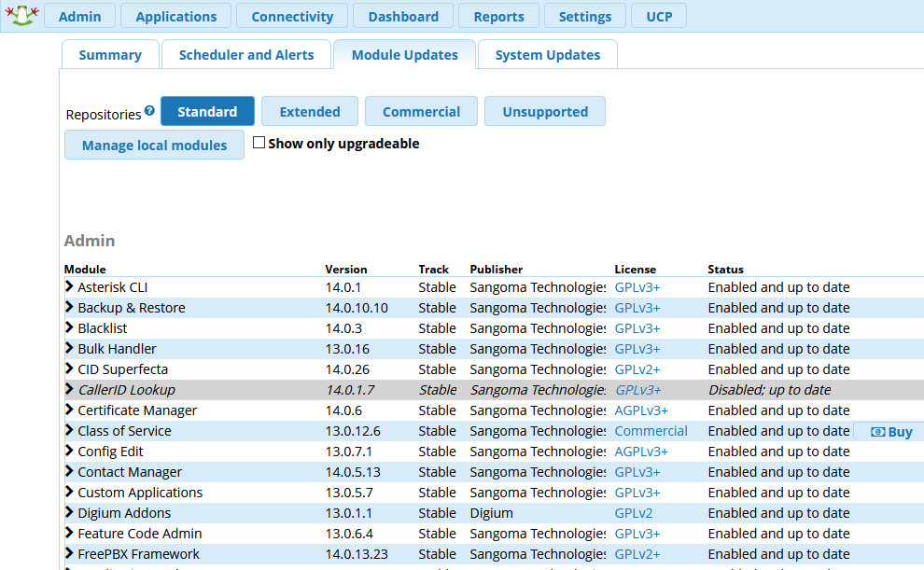Select the Standard repository button
This screenshot has height=570, width=924.
point(207,111)
